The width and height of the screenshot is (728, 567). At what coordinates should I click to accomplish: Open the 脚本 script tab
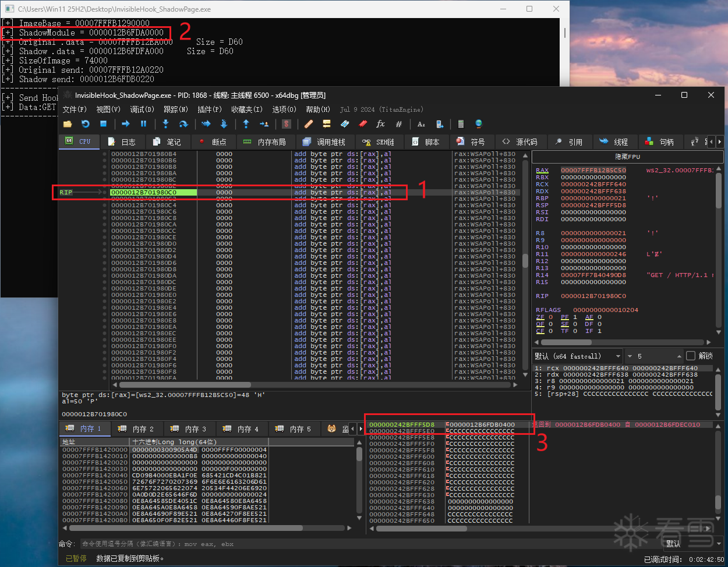coord(426,141)
